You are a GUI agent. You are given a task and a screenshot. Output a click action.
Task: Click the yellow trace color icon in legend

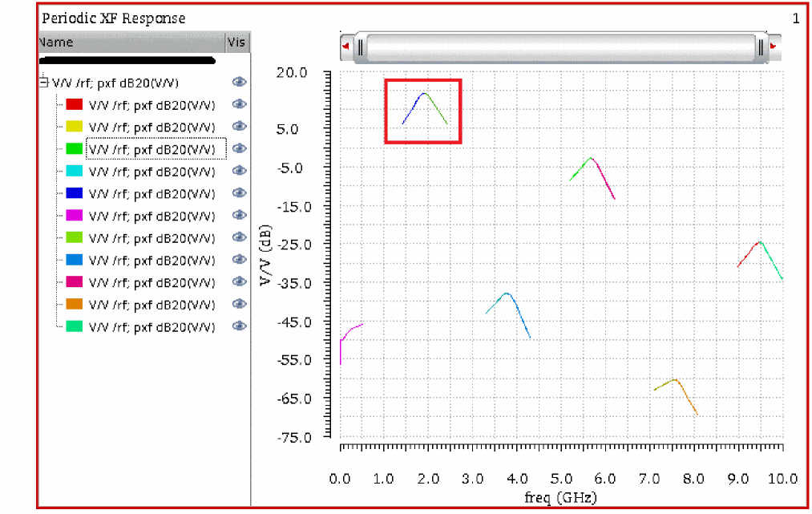click(x=75, y=127)
